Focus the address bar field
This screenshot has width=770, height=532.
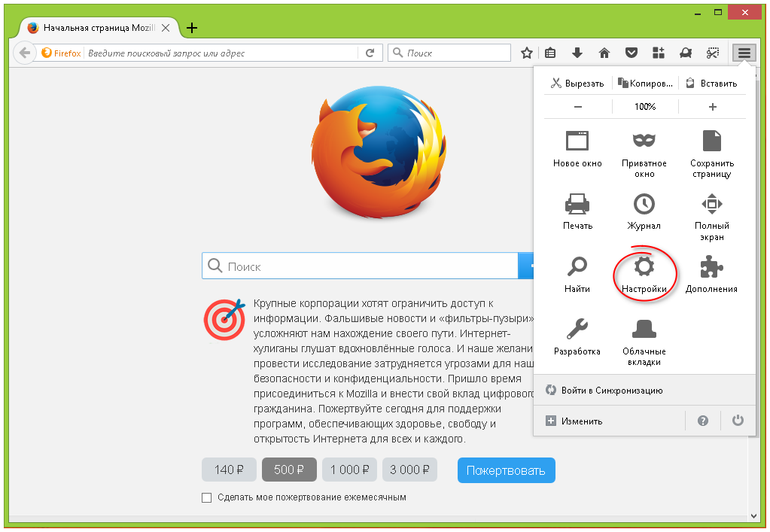pos(222,53)
